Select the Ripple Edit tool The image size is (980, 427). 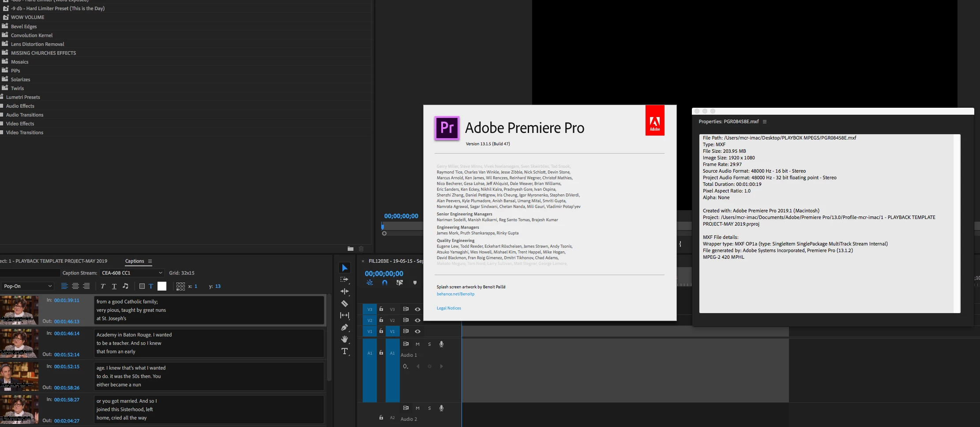[x=345, y=291]
